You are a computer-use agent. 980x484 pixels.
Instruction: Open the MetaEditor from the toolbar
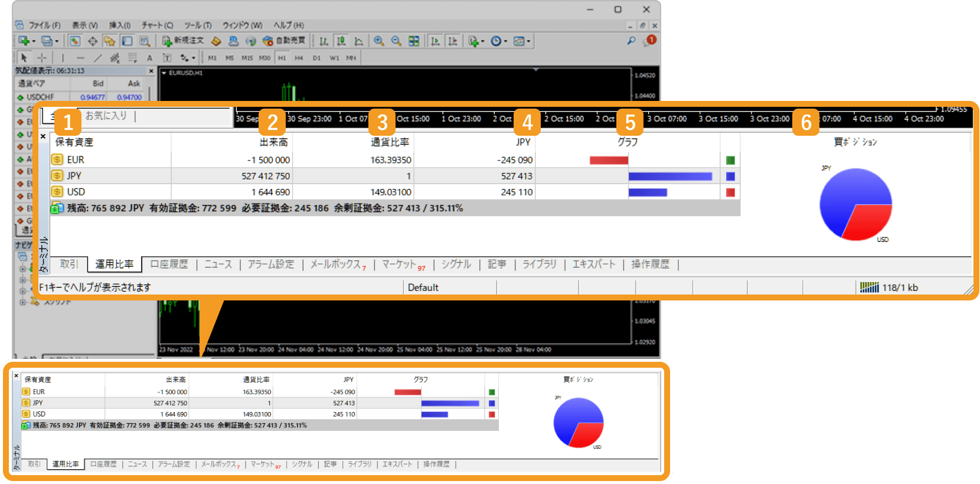pos(216,41)
